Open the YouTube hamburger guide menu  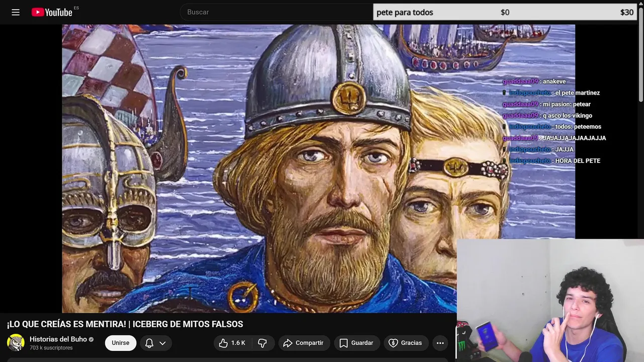pos(16,12)
